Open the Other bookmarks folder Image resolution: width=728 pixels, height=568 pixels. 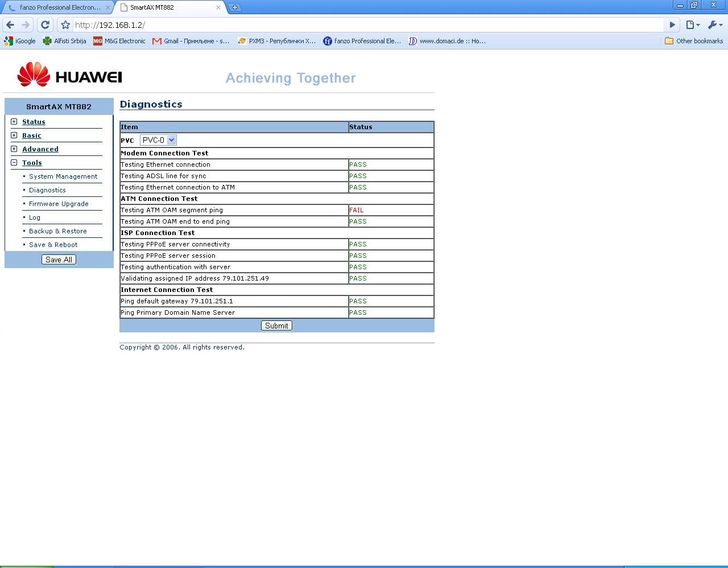coord(694,41)
